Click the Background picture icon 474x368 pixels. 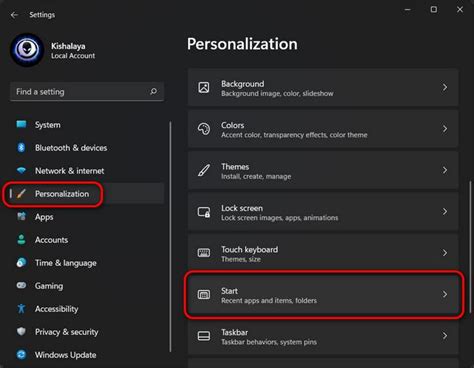point(204,88)
